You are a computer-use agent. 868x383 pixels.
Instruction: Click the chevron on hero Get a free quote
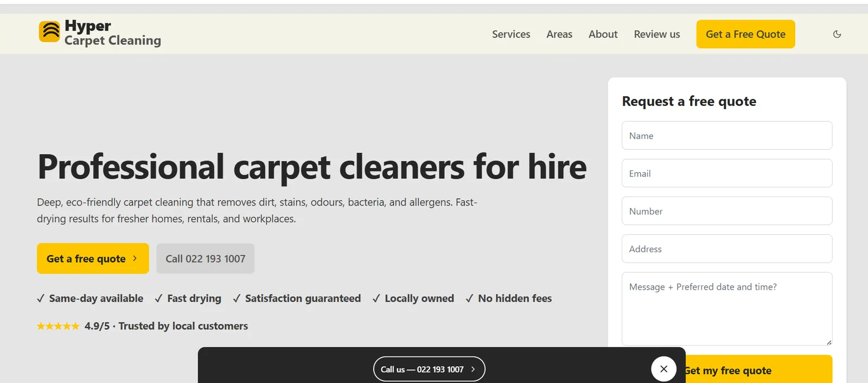[135, 258]
